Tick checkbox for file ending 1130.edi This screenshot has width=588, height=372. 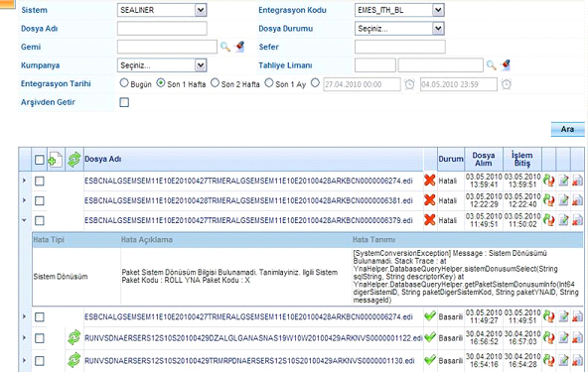click(40, 361)
